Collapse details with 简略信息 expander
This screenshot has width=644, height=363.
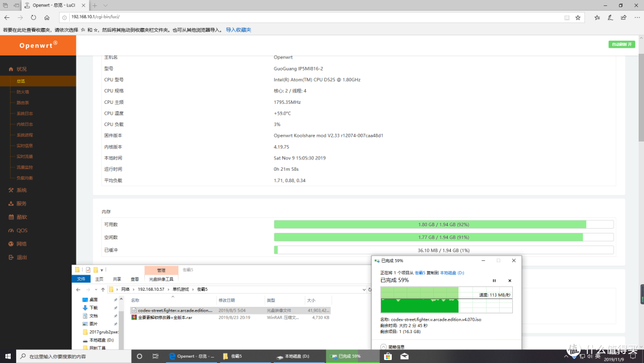tap(392, 347)
